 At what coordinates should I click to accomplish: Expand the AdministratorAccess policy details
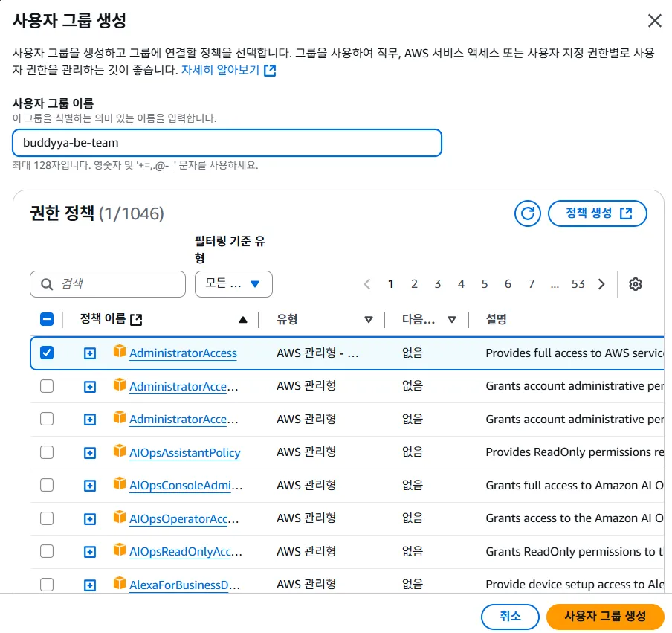coord(89,353)
